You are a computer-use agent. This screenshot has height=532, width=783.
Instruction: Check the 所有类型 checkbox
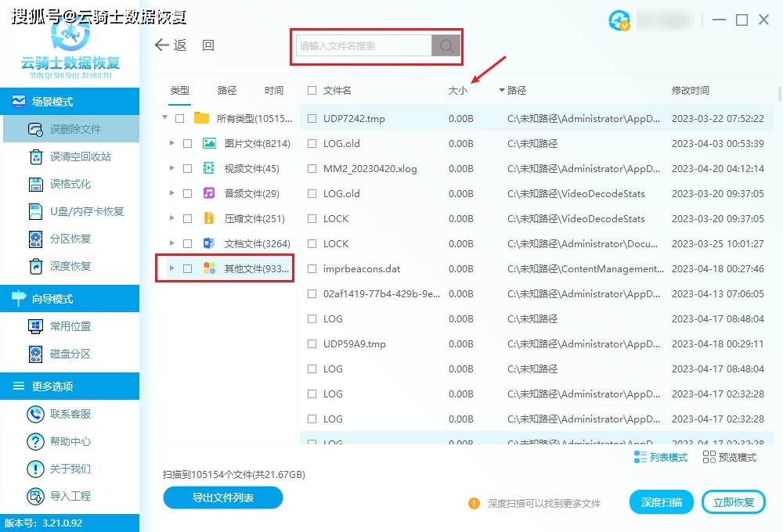180,119
